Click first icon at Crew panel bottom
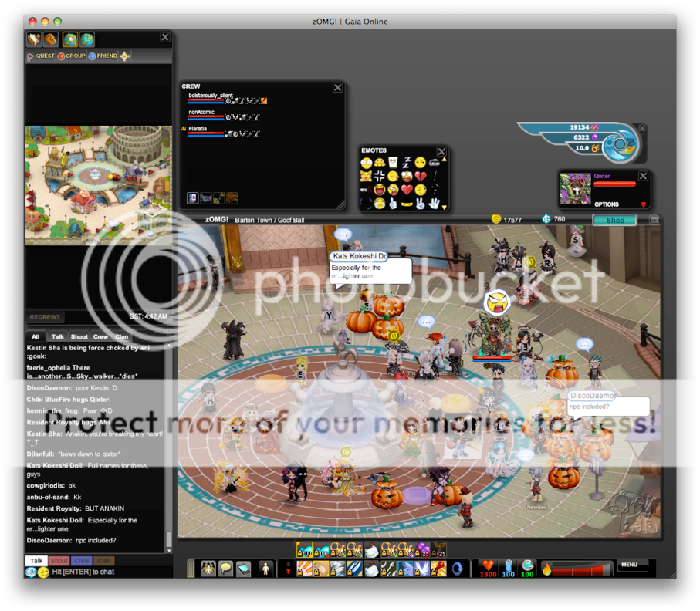700x611 pixels. tap(193, 198)
